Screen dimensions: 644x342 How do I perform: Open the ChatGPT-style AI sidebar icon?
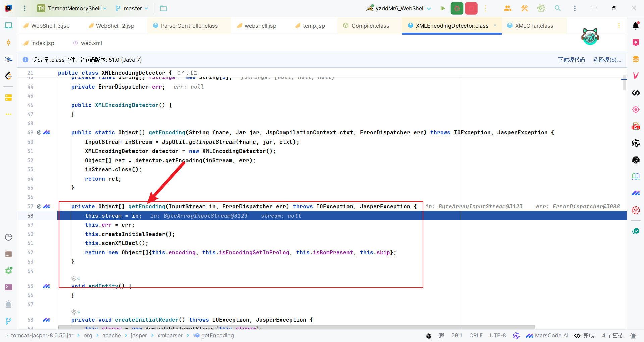click(x=636, y=160)
